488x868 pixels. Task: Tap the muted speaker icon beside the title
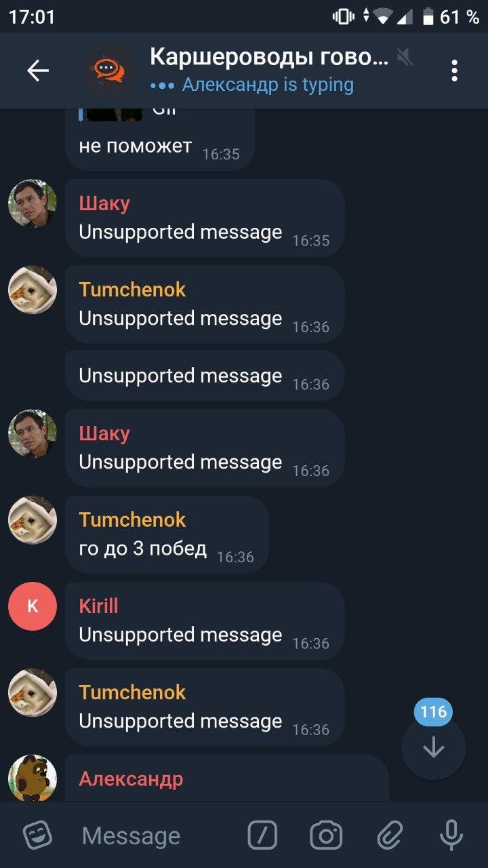pos(405,57)
